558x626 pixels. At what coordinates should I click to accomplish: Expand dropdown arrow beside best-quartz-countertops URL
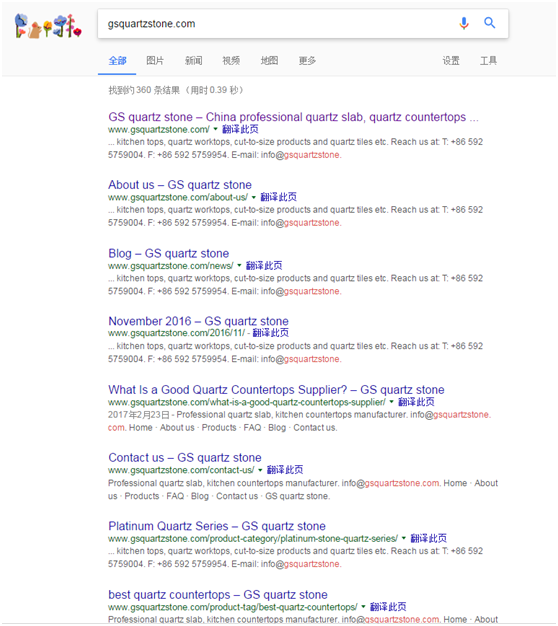pos(364,607)
